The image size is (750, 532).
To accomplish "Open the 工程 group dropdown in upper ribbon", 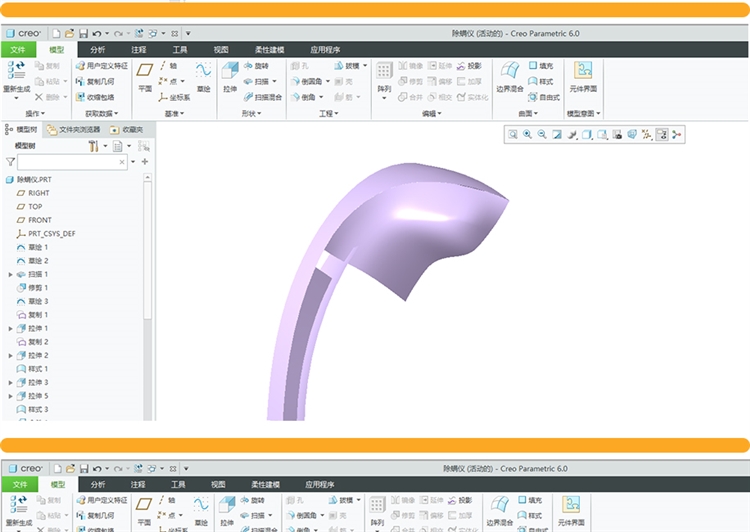I will (329, 113).
